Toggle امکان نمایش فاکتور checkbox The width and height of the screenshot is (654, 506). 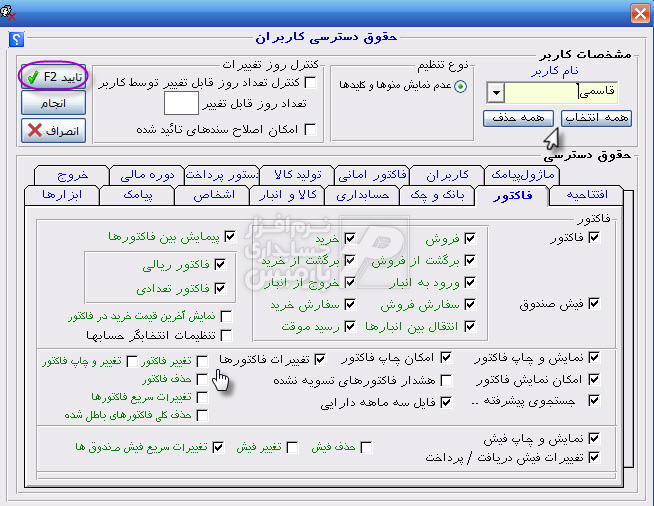point(594,379)
